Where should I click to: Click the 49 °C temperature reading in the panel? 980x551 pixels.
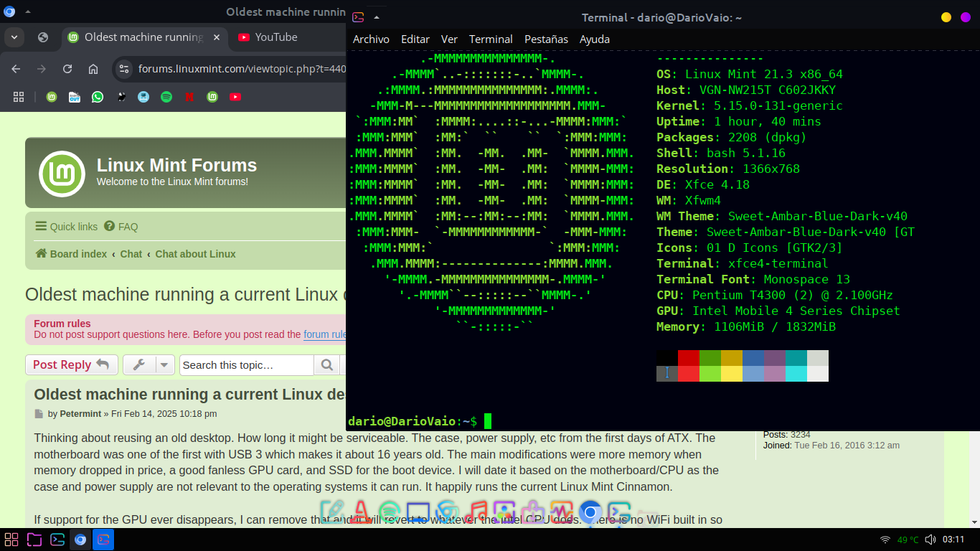click(x=908, y=540)
